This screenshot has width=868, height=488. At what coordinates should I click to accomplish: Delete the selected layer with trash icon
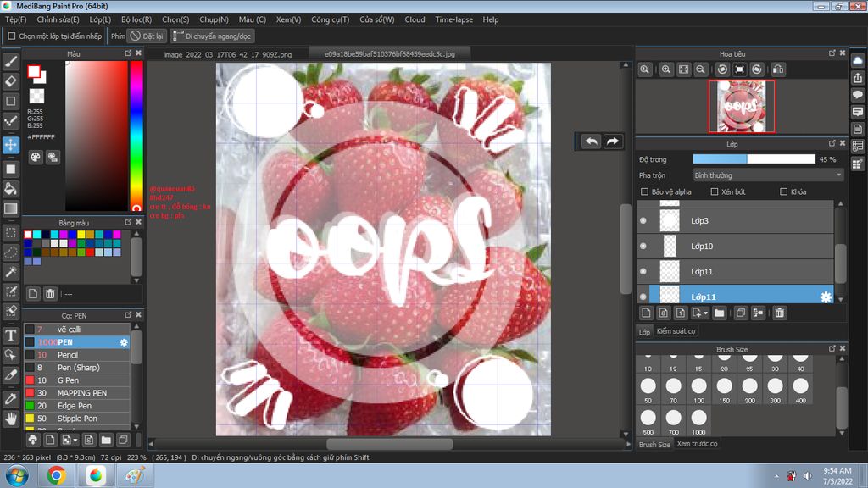tap(780, 313)
